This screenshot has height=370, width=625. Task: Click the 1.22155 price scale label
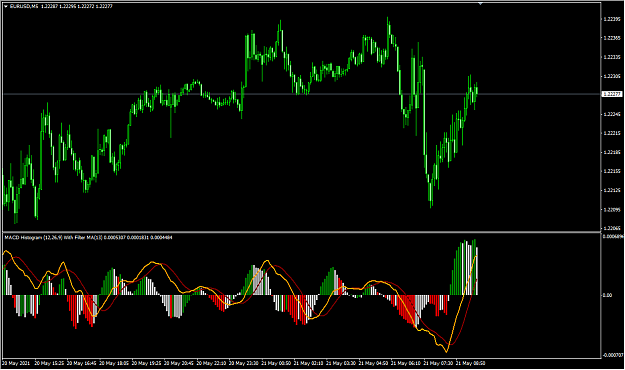click(612, 171)
